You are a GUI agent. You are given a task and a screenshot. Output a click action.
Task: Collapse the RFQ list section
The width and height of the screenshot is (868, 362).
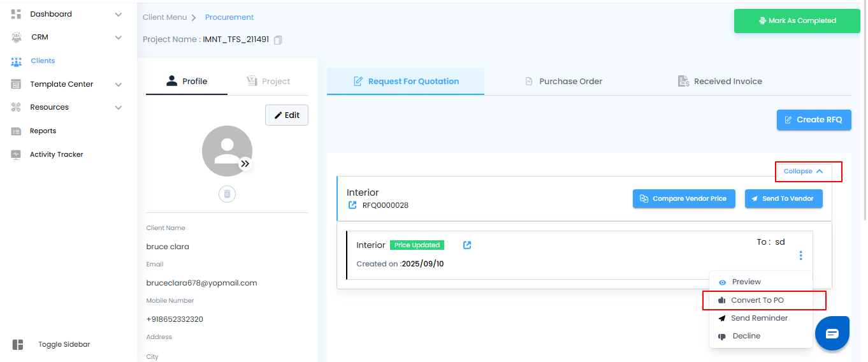(804, 171)
